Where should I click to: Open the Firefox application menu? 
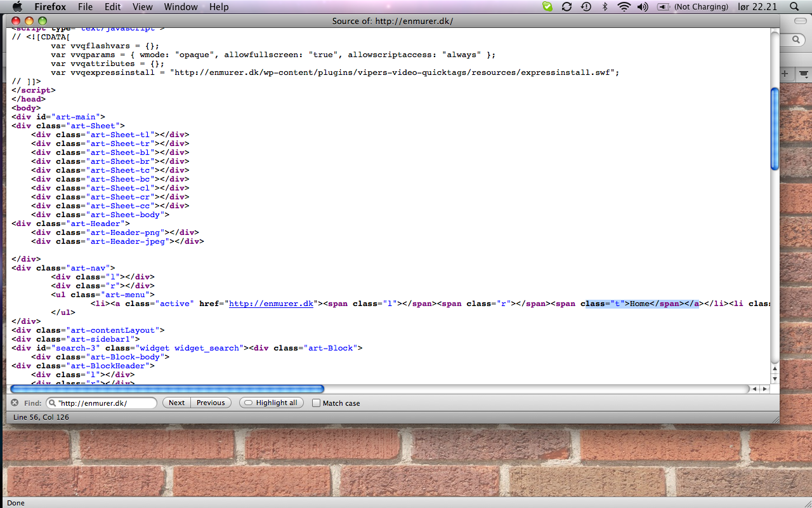tap(50, 7)
